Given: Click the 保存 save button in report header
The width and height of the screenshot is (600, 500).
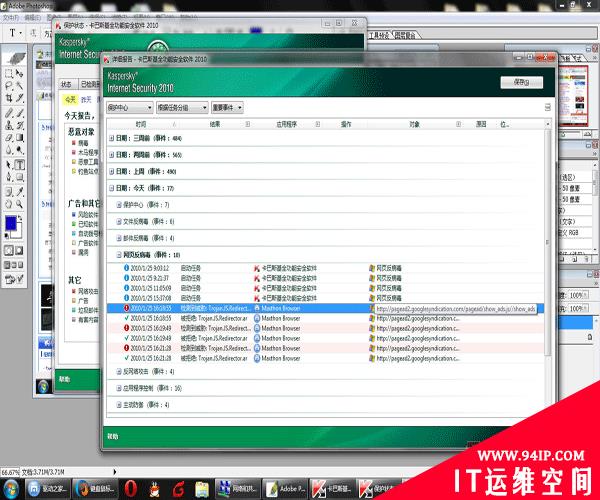Looking at the screenshot, I should point(522,82).
